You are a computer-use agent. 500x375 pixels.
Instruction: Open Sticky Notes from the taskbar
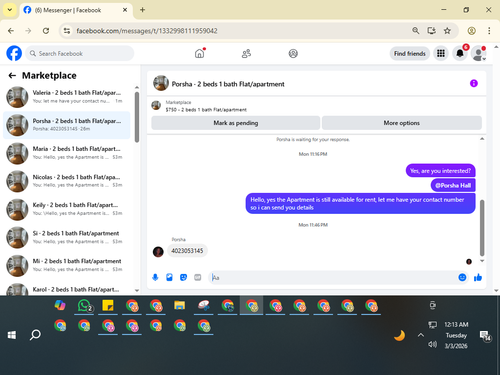pyautogui.click(x=108, y=305)
